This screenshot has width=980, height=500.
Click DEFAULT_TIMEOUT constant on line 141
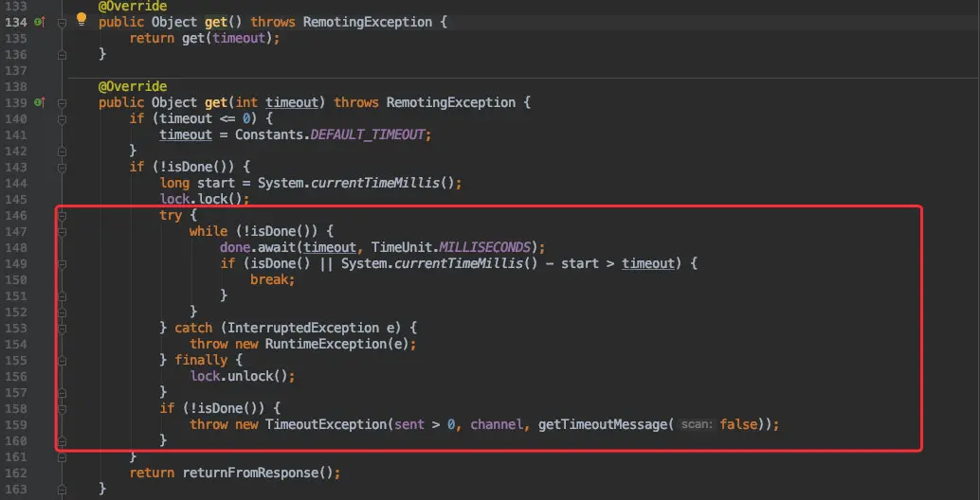point(368,134)
